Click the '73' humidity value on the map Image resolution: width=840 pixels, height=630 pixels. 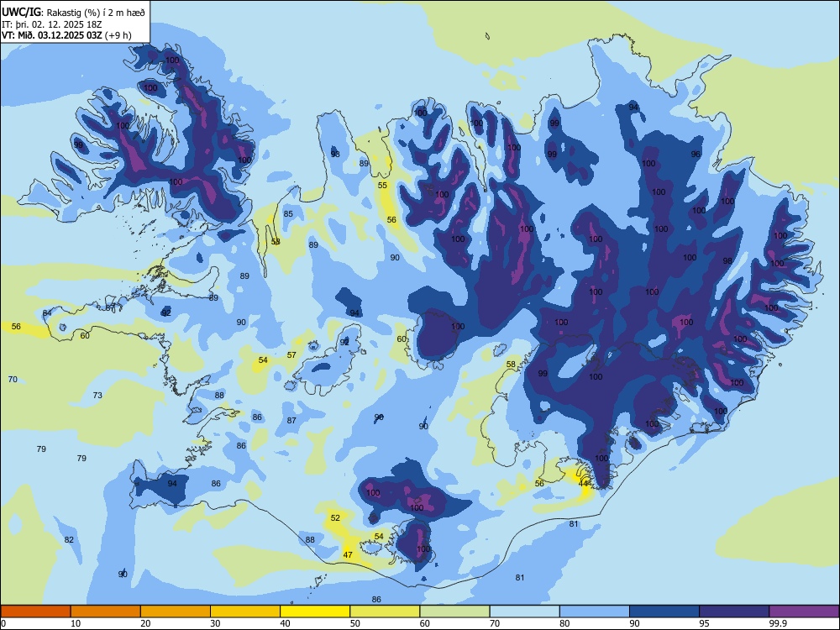(x=97, y=396)
